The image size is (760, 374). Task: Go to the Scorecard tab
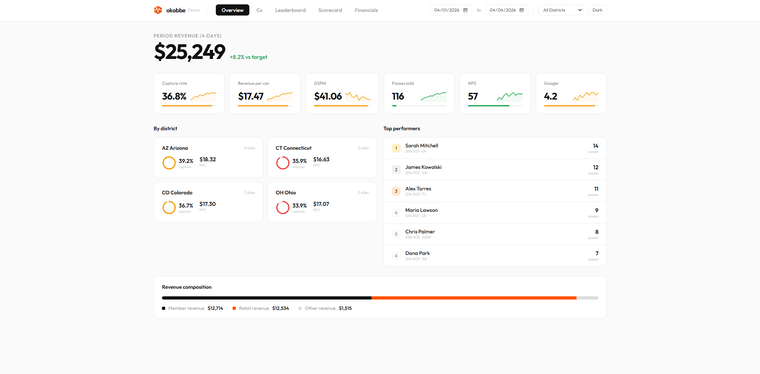click(330, 10)
